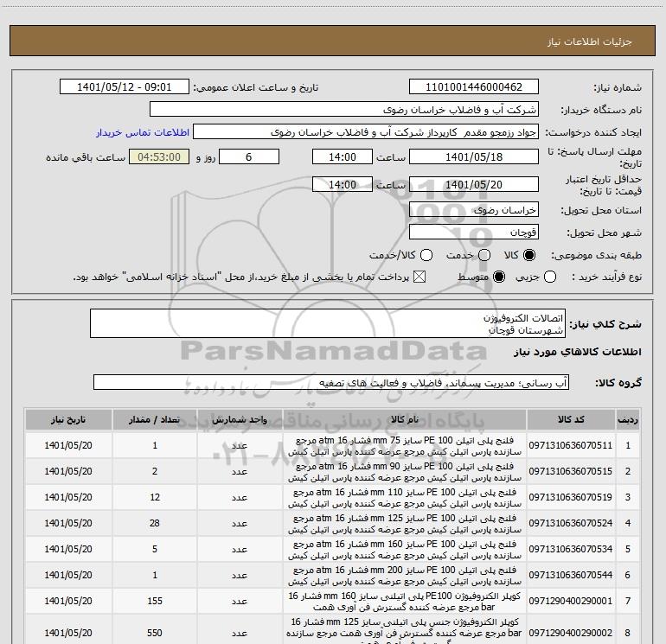The width and height of the screenshot is (666, 644).
Task: Click the اطلاعات کالاهای مورد نیاز heading
Action: click(578, 353)
